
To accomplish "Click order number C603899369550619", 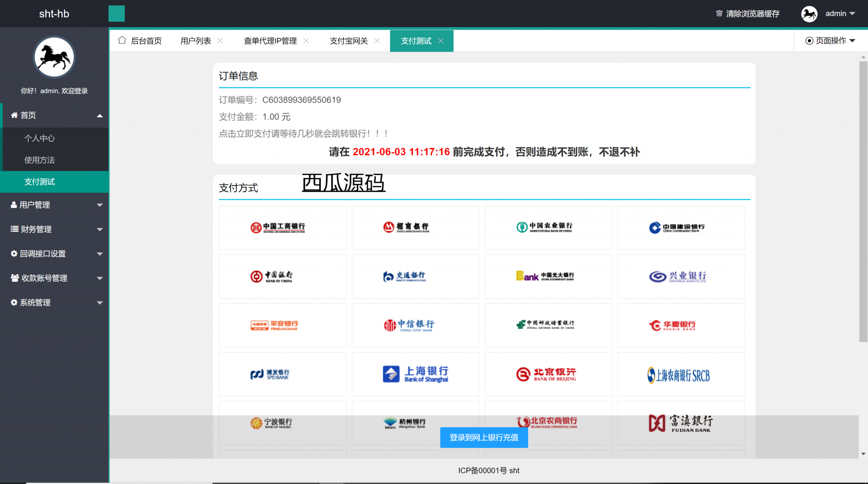I will 301,100.
